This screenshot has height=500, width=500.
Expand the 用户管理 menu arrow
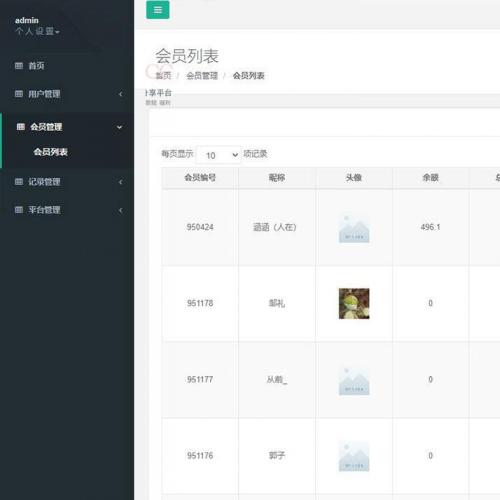(x=121, y=94)
